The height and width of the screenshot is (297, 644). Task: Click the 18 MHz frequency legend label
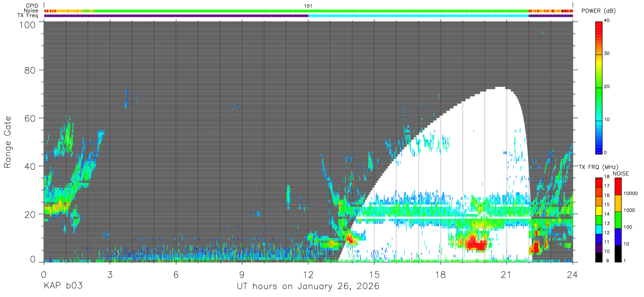click(x=607, y=177)
